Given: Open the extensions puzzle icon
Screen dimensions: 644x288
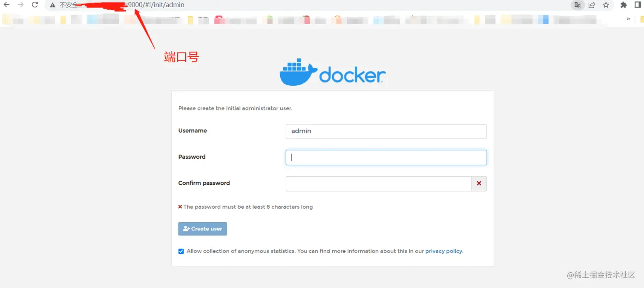Looking at the screenshot, I should coord(624,5).
